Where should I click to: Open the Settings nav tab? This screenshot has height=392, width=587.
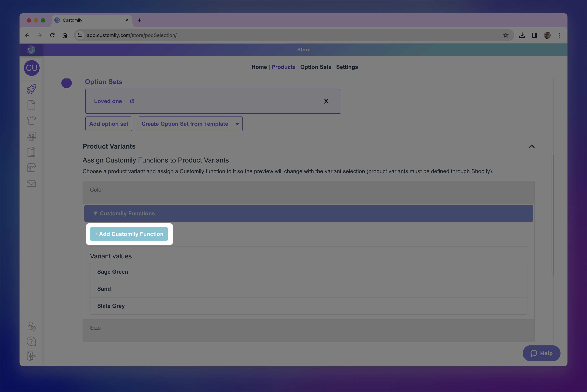click(347, 67)
